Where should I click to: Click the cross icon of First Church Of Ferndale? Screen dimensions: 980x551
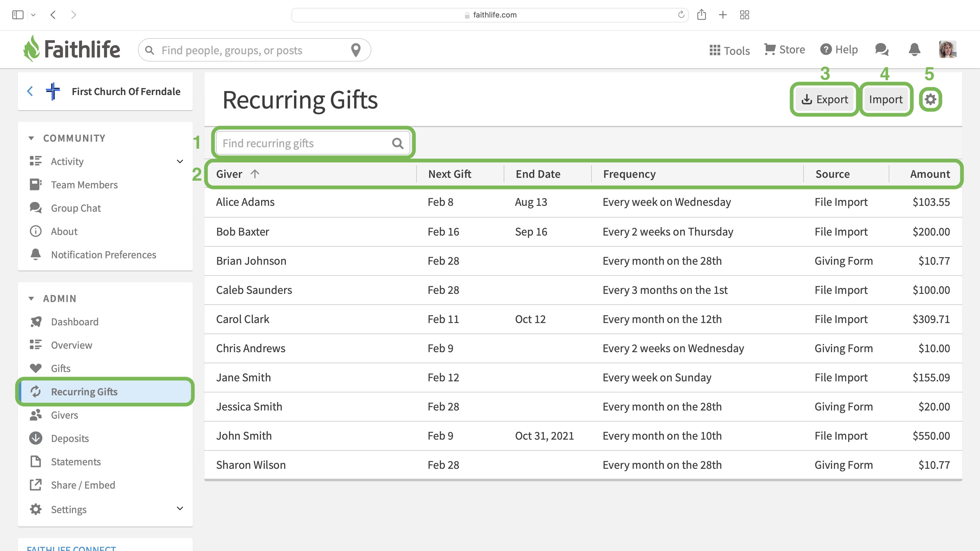[x=52, y=91]
